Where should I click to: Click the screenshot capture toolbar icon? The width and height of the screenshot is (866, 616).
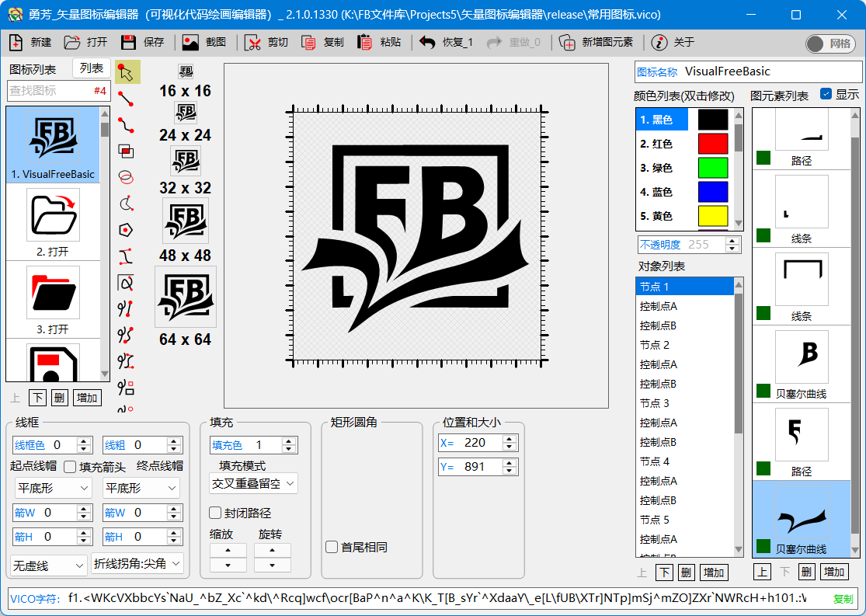coord(190,43)
